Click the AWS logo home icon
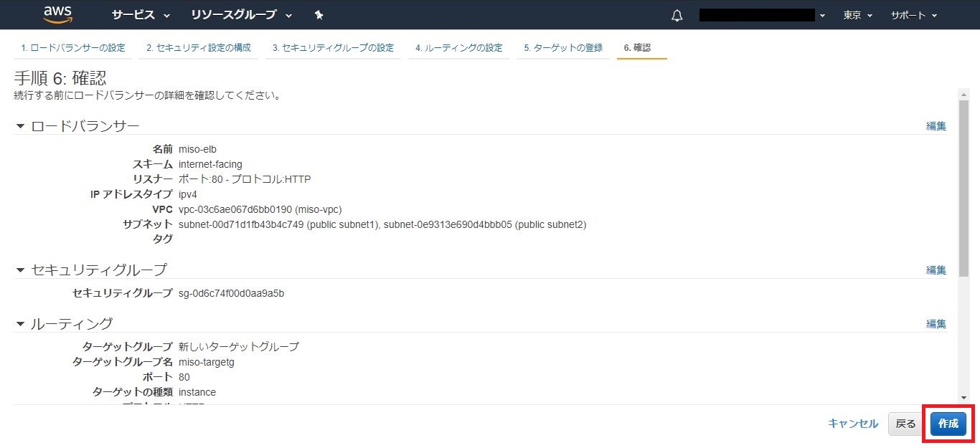 (x=57, y=14)
